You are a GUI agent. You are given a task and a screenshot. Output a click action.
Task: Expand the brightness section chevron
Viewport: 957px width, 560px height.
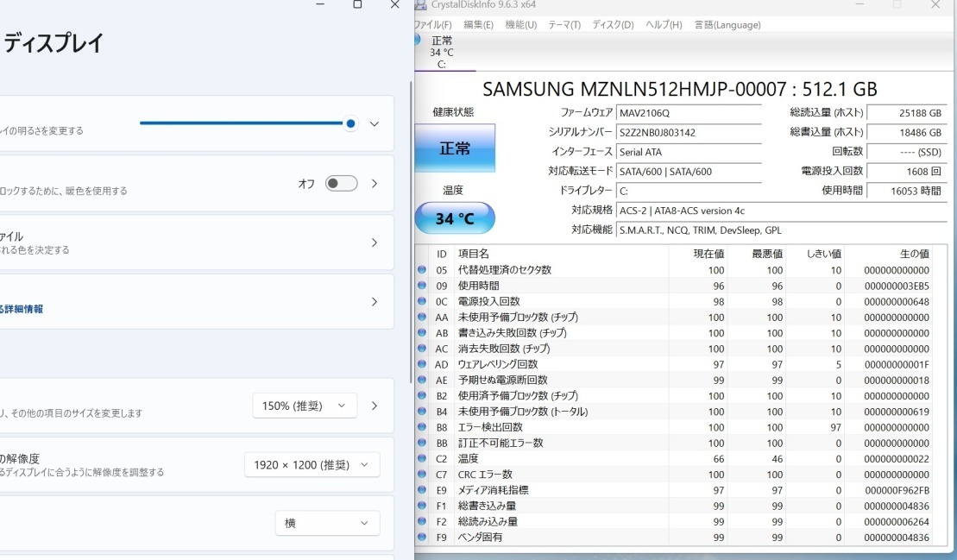coord(375,124)
